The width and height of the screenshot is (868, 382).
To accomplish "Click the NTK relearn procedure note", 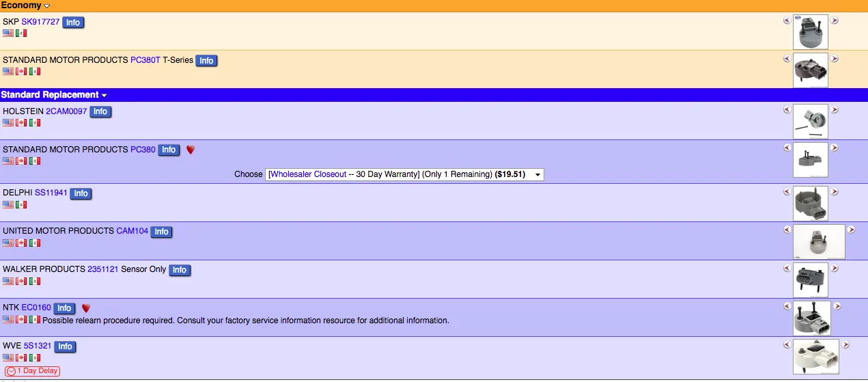I will pos(246,320).
